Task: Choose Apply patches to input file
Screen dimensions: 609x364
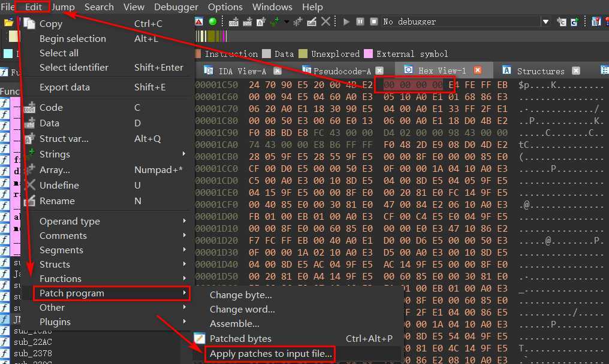Action: coord(270,353)
